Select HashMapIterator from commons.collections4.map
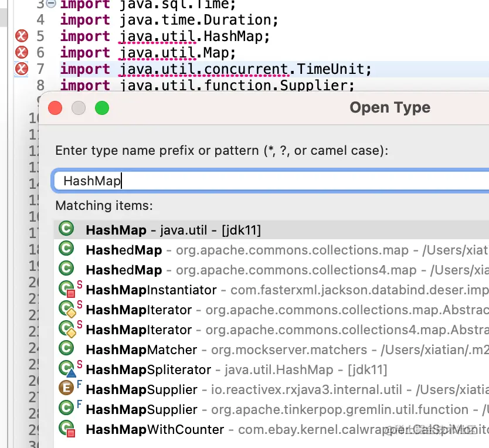The height and width of the screenshot is (448, 489). pyautogui.click(x=271, y=330)
